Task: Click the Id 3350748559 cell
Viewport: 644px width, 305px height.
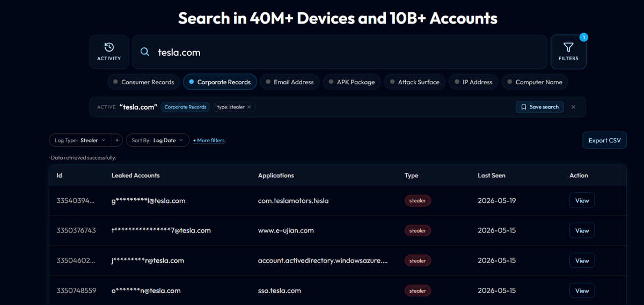Action: [76, 291]
